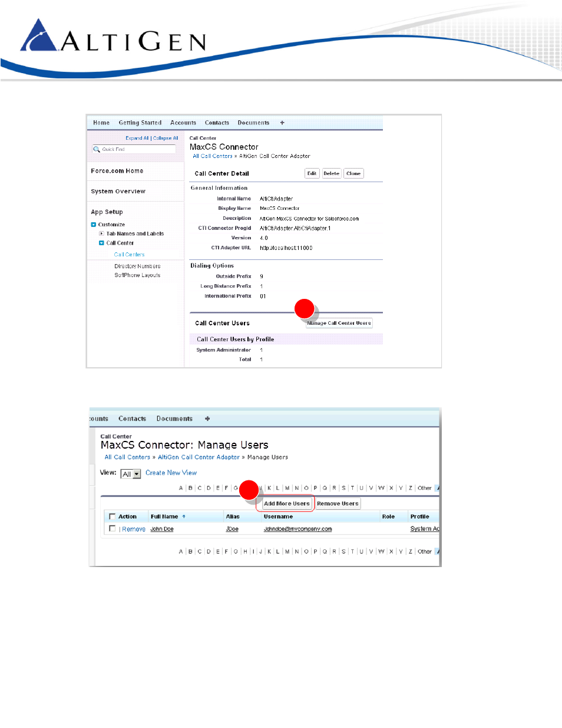Filter by letter T below the user table
The width and height of the screenshot is (562, 728).
coord(352,552)
